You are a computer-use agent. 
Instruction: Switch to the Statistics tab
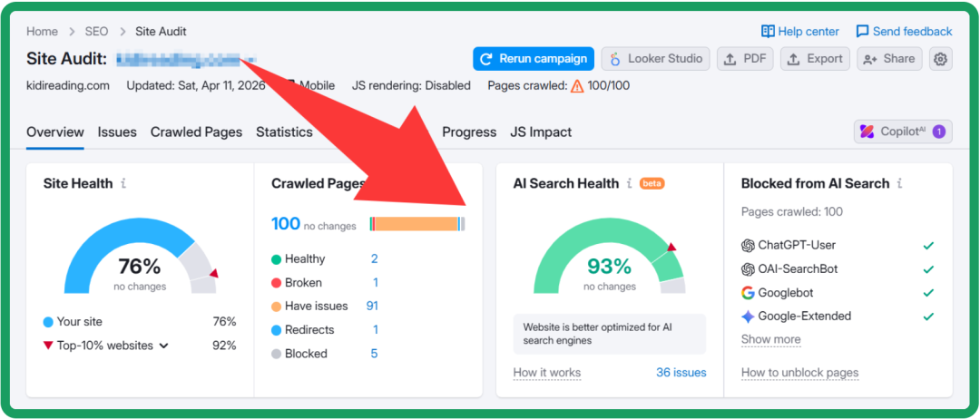pyautogui.click(x=284, y=132)
